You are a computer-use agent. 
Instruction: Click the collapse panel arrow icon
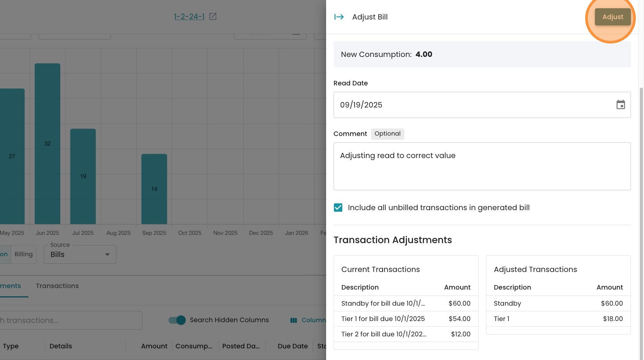pos(339,17)
